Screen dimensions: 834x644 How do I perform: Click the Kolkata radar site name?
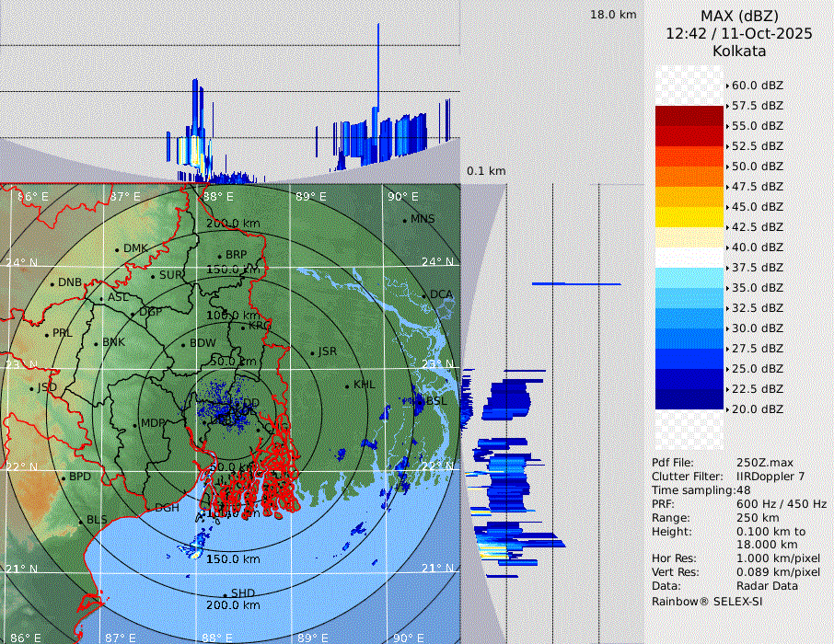(x=739, y=51)
